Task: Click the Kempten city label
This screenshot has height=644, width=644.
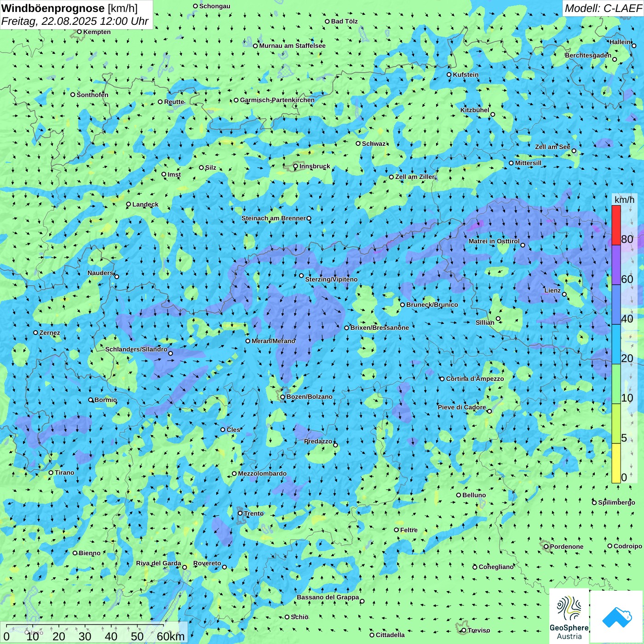Action: [x=97, y=32]
